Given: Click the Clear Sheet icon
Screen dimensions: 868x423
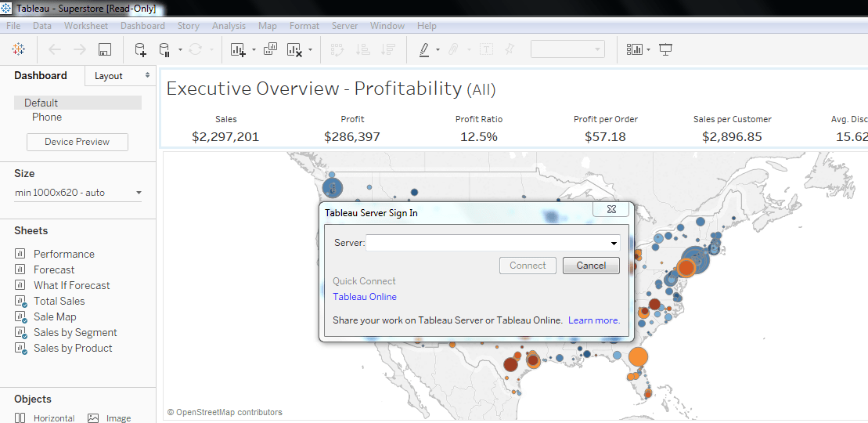Looking at the screenshot, I should click(x=294, y=50).
